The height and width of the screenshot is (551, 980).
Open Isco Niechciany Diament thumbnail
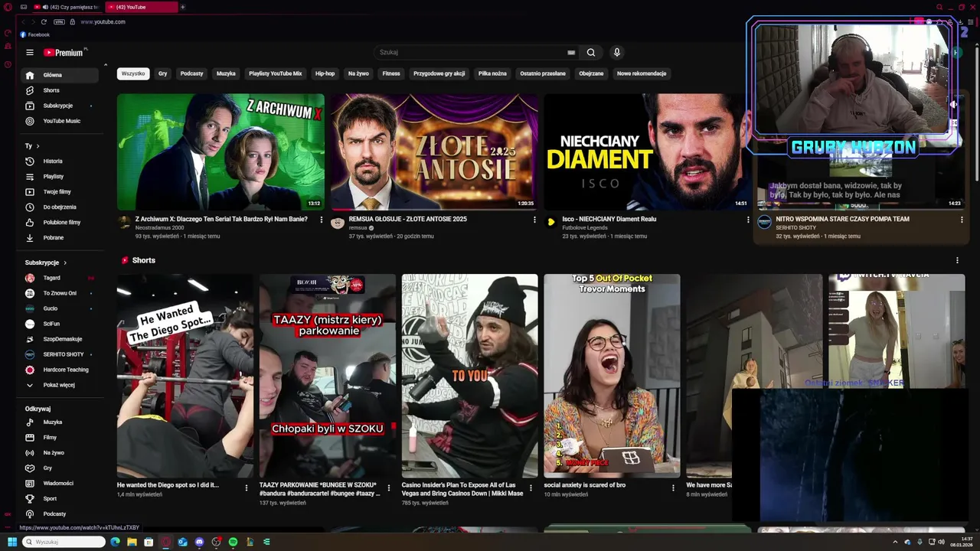tap(647, 152)
